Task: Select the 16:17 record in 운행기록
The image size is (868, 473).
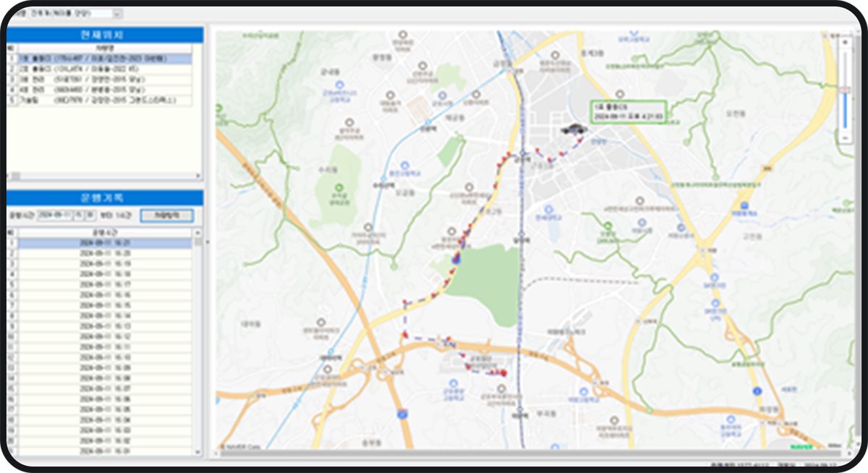Action: click(106, 285)
